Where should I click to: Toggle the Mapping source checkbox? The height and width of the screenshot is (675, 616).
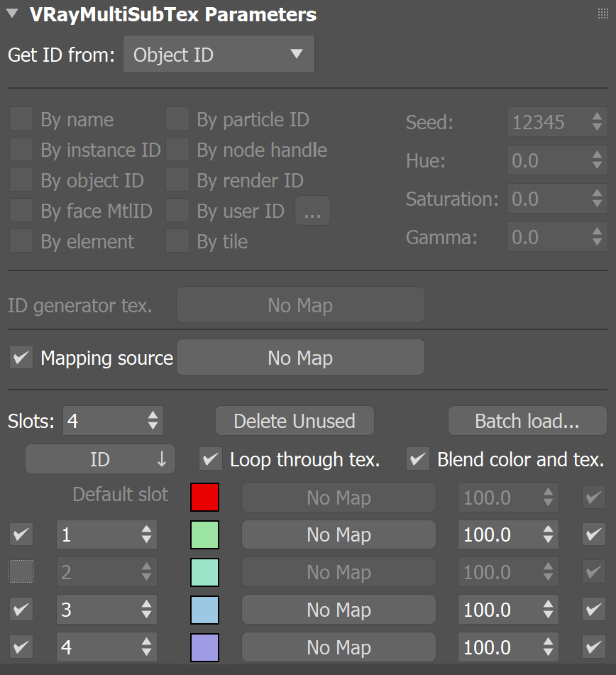tap(21, 357)
